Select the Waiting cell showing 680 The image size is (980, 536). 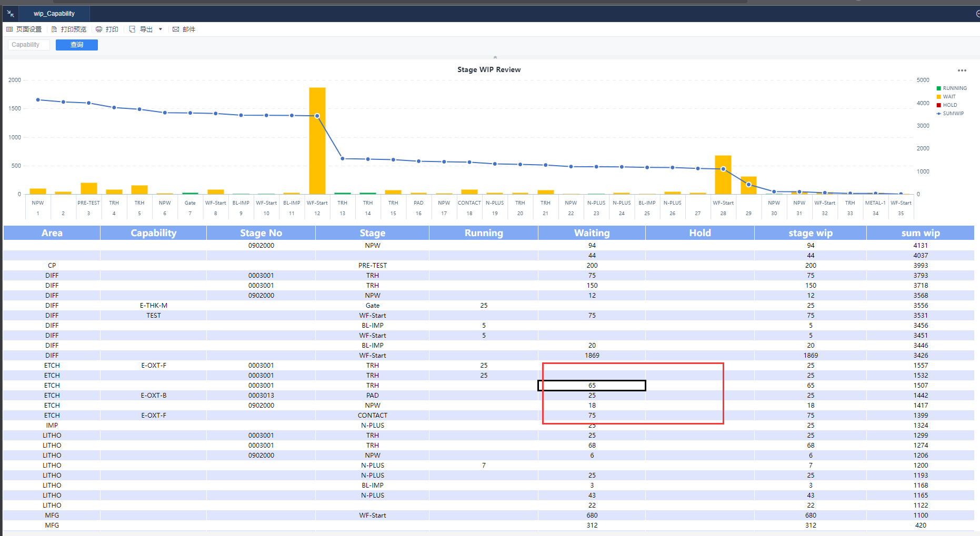pos(592,515)
